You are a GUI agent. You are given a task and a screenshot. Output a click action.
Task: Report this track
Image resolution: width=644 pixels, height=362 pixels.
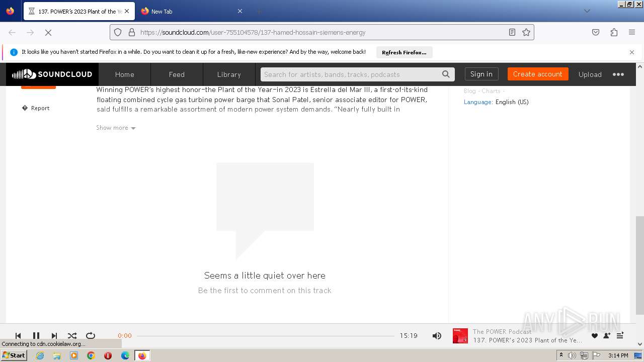tap(36, 108)
